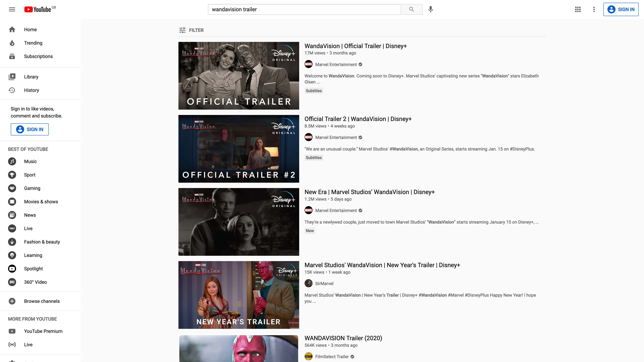
Task: Select the Trending flame icon
Action: 12,43
